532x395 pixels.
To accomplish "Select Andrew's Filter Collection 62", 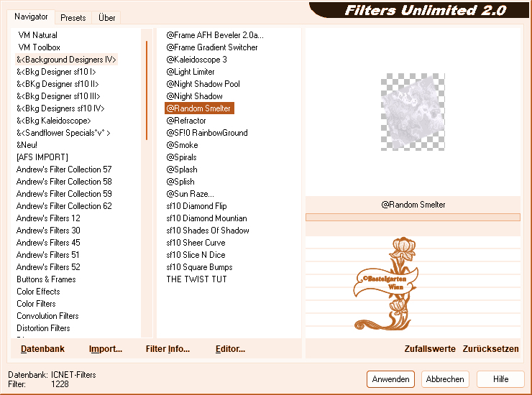I will [x=64, y=206].
